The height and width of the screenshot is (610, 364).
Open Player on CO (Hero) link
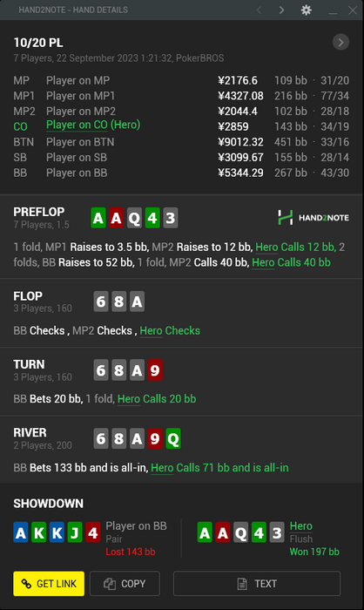point(93,125)
